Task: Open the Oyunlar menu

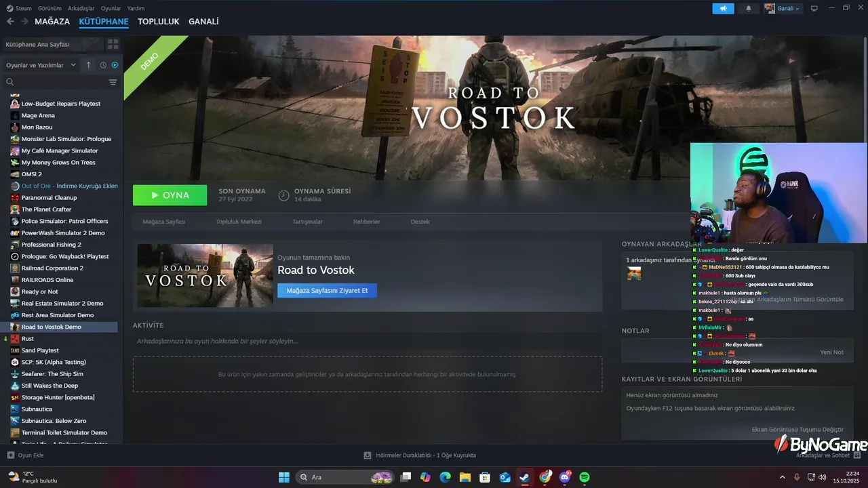Action: click(x=111, y=8)
